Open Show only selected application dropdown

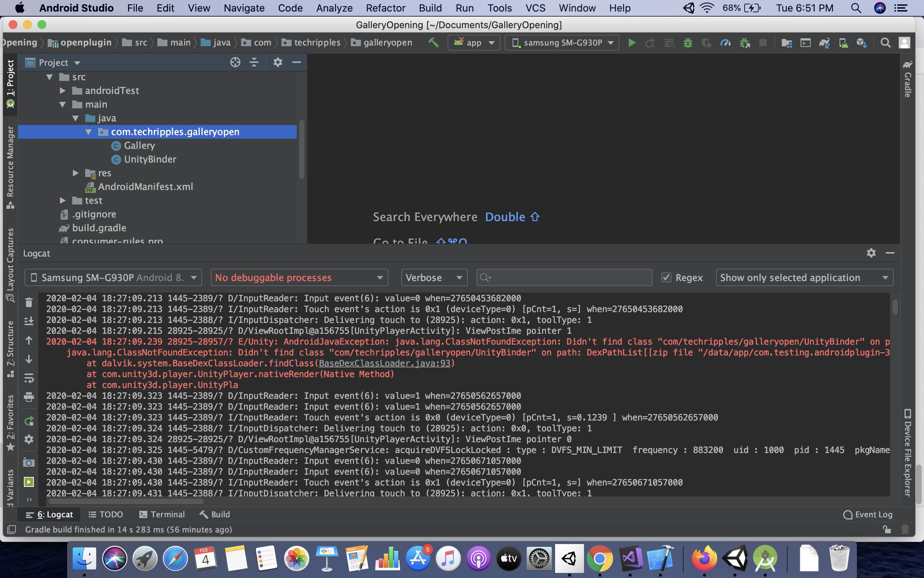coord(805,277)
